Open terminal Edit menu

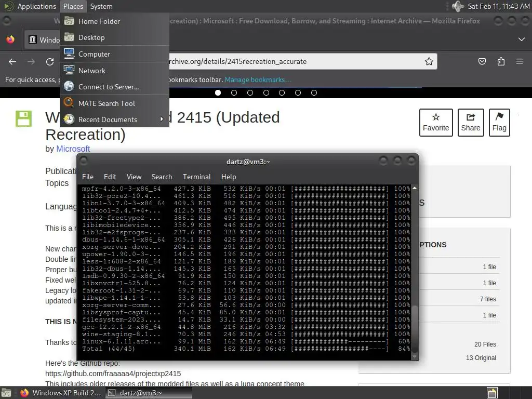click(110, 177)
